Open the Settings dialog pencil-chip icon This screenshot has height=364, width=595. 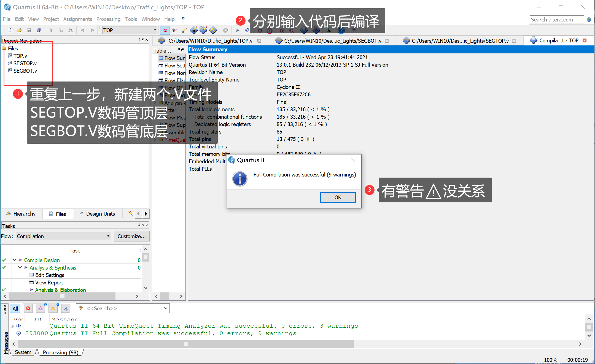click(194, 30)
